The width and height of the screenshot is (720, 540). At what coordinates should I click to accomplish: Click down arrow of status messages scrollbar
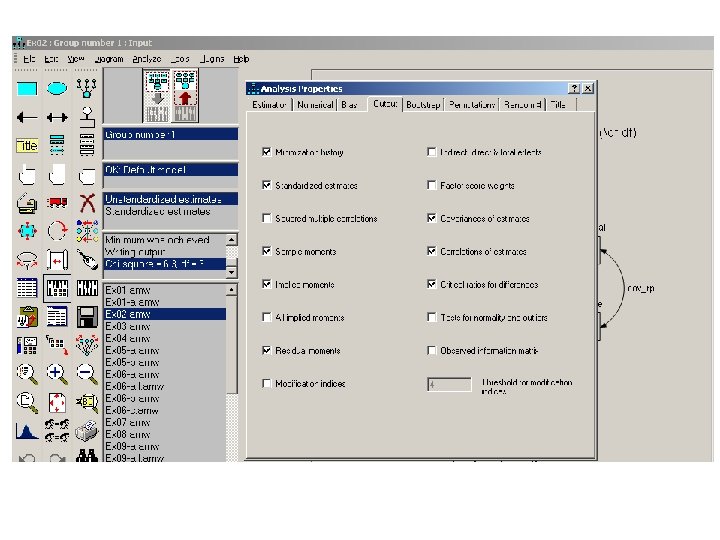click(x=231, y=272)
